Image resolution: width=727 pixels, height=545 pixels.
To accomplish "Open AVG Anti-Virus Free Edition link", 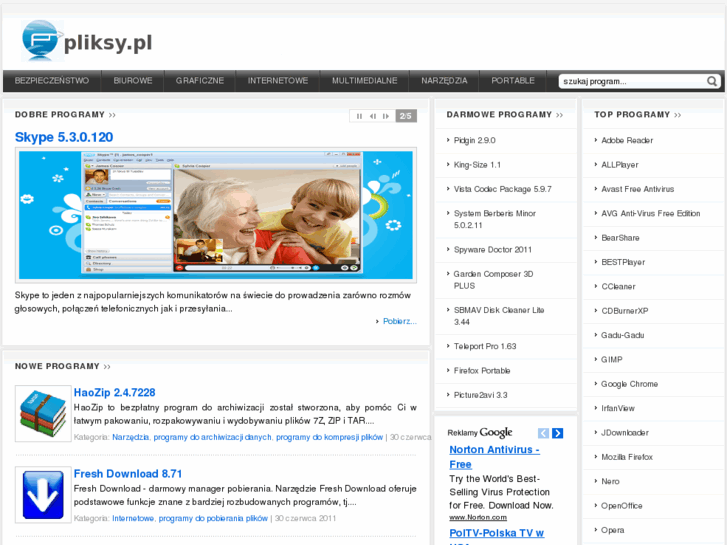I will pos(650,213).
